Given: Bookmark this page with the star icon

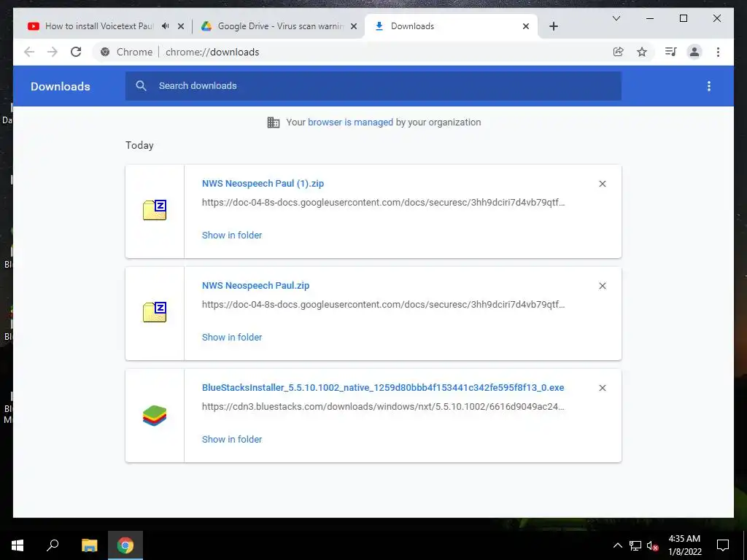Looking at the screenshot, I should tap(642, 52).
